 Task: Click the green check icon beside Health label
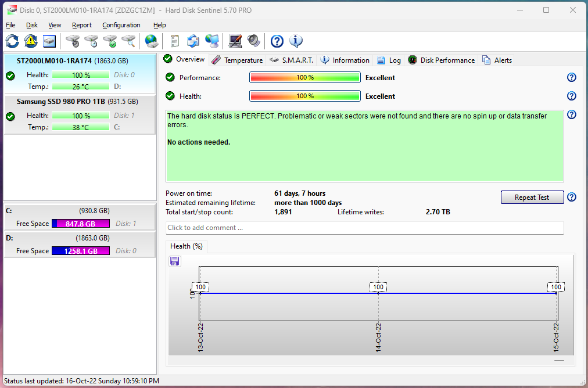(x=170, y=96)
